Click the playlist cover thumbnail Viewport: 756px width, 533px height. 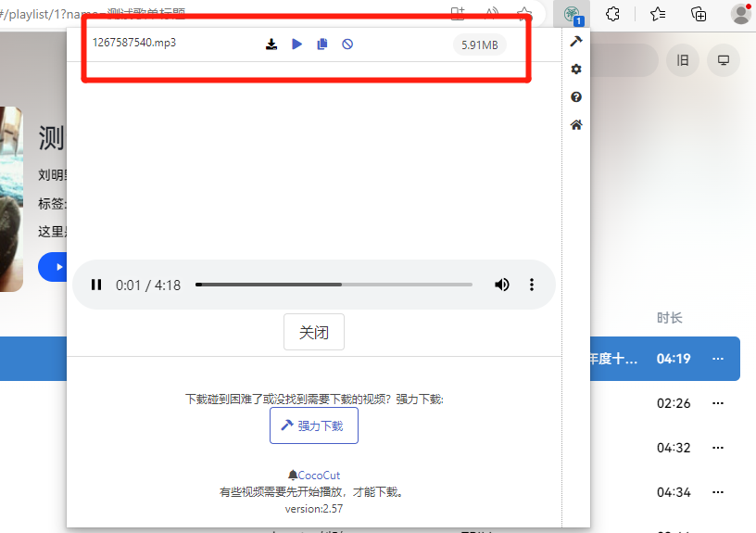click(x=11, y=199)
